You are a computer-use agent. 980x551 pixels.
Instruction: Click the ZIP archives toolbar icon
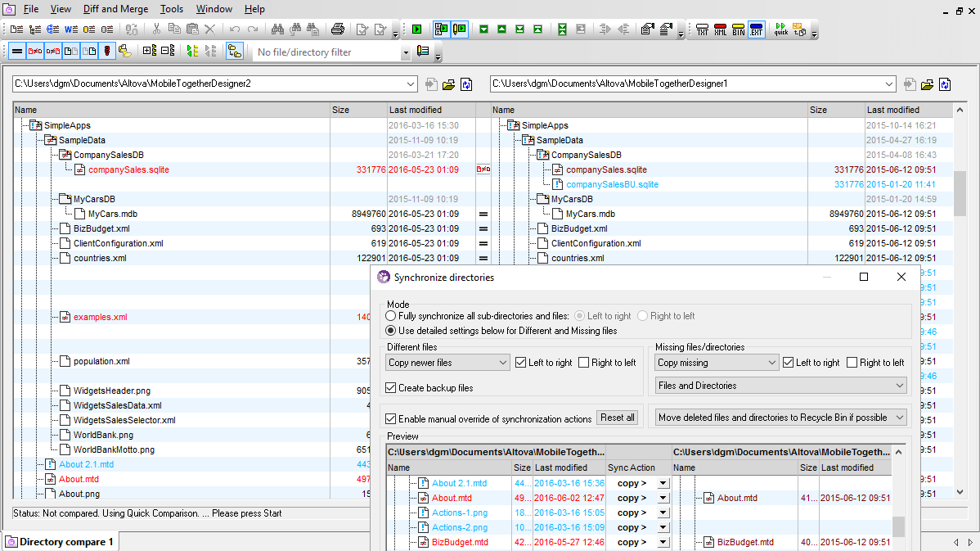(x=799, y=29)
